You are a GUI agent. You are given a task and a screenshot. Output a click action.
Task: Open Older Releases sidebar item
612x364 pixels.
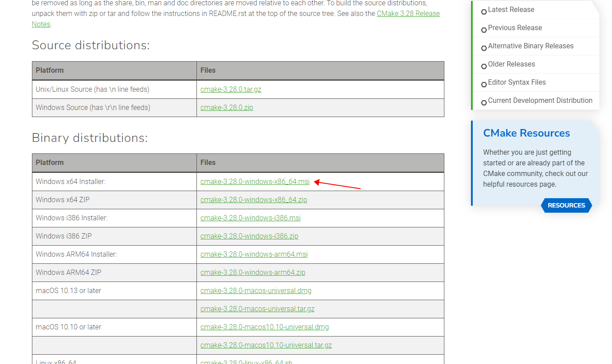pos(511,64)
